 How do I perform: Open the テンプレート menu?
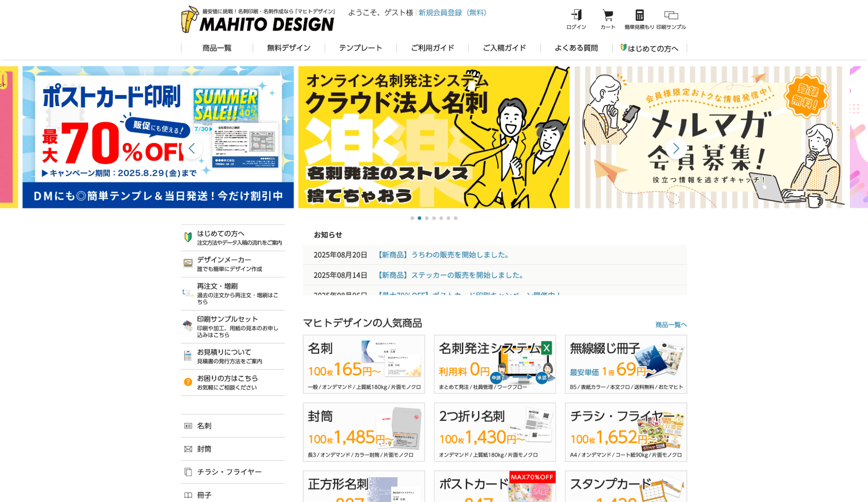pyautogui.click(x=360, y=48)
